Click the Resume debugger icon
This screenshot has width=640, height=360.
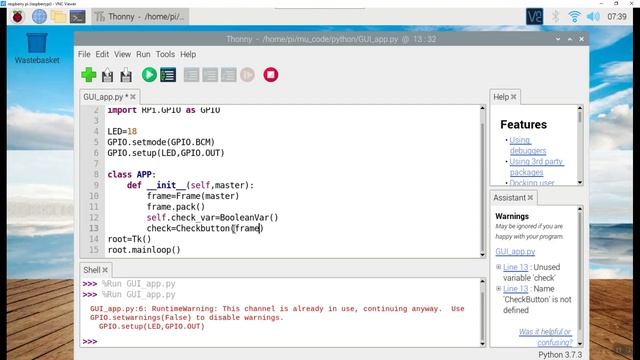tap(247, 75)
